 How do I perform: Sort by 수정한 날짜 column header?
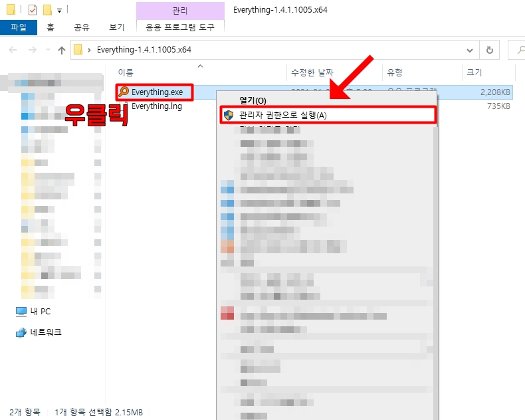312,72
